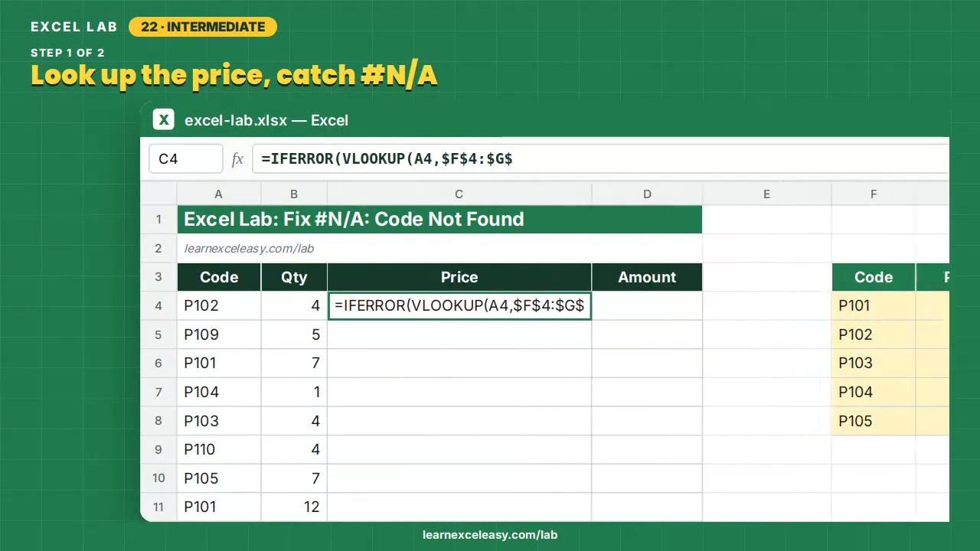Viewport: 980px width, 551px height.
Task: Click cell A4 containing P102
Action: (x=219, y=305)
